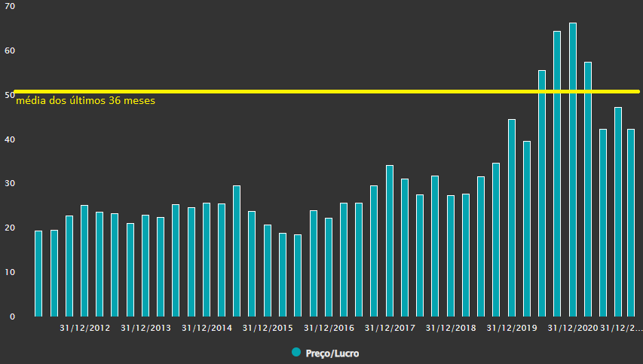Select the bar above the 31/12/2019 label
Screen dimensions: 643x364
(512, 218)
